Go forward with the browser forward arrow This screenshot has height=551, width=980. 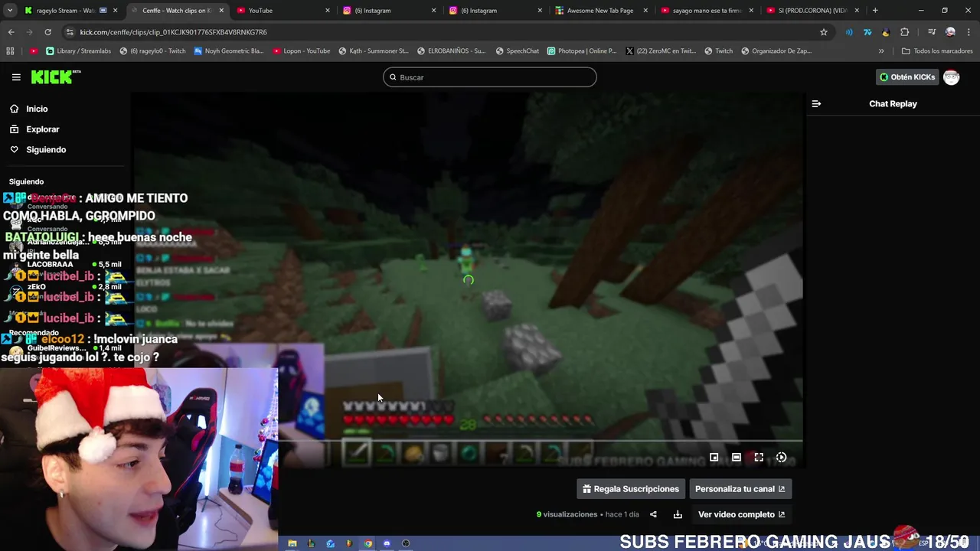tap(30, 32)
